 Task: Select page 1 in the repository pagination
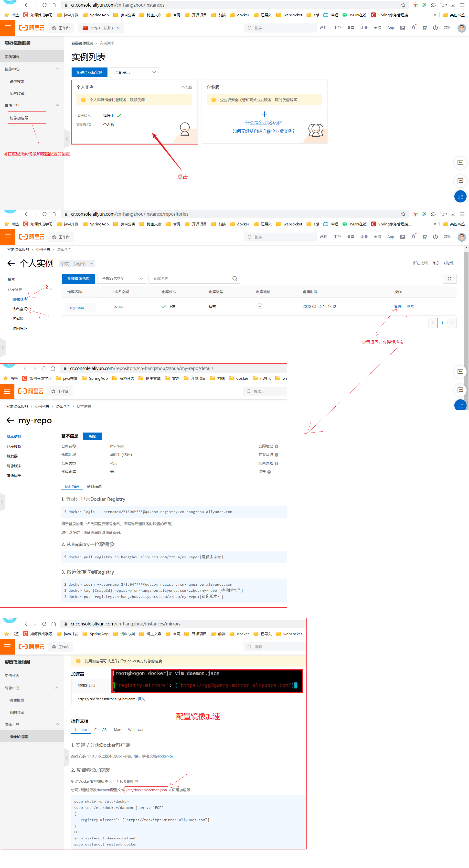pyautogui.click(x=442, y=323)
